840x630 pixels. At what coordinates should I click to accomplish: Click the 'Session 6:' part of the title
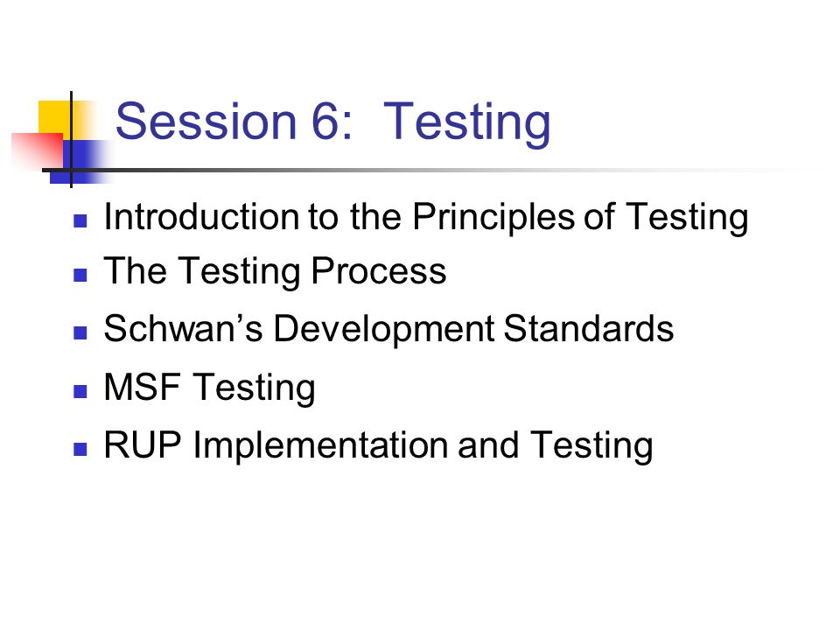coord(234,121)
